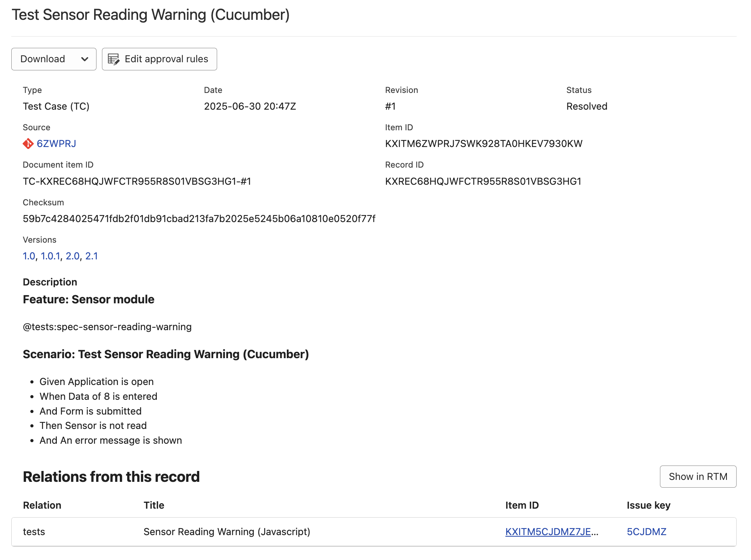Viewport: 751px width, 560px height.
Task: Click the Relation column header
Action: [42, 506]
